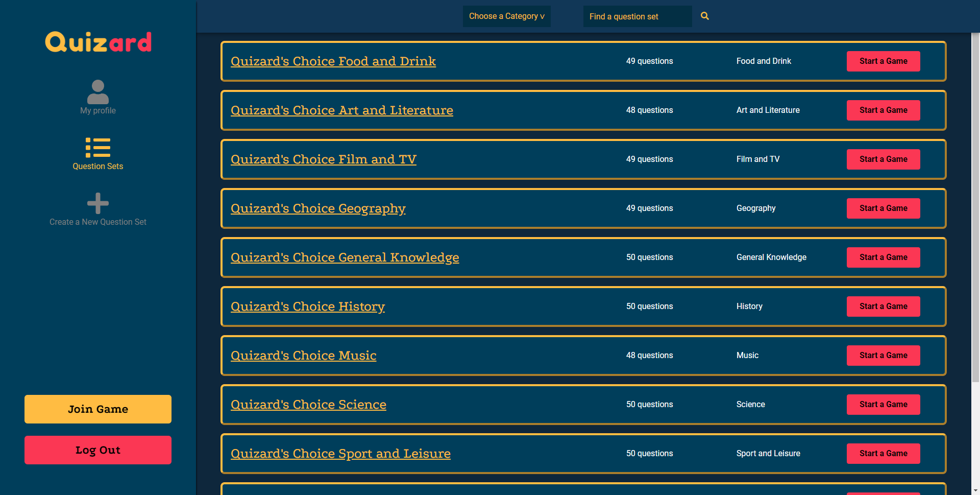Start a Game for Geography
980x495 pixels.
pos(884,208)
